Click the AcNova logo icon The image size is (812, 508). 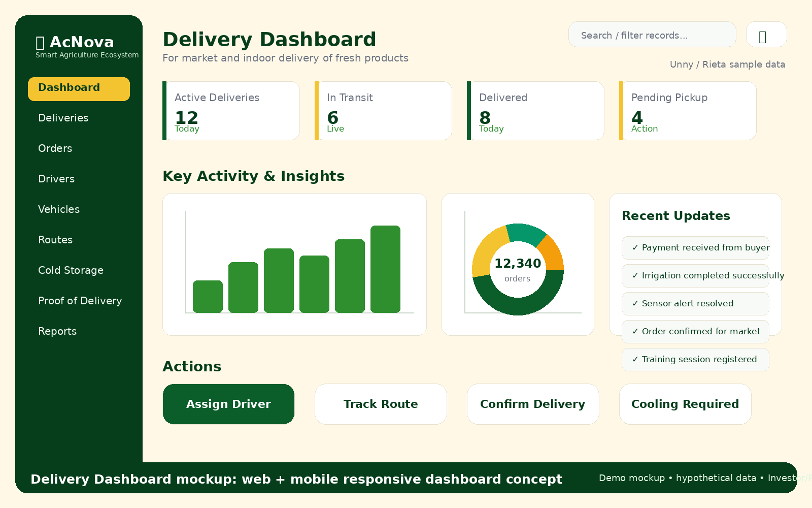pyautogui.click(x=40, y=42)
